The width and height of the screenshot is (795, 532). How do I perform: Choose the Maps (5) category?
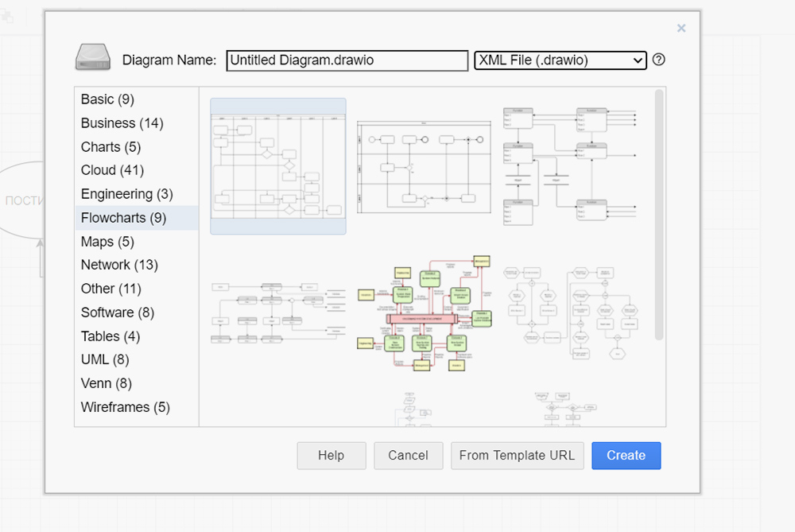137,242
